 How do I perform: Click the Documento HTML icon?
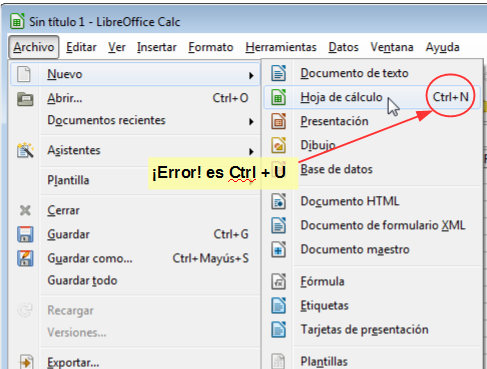279,201
